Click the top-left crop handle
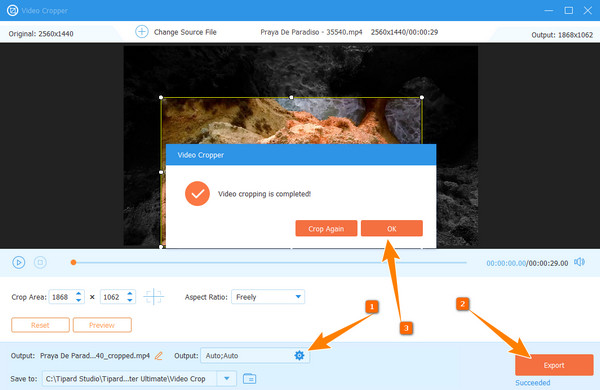This screenshot has width=600, height=390. [x=161, y=98]
